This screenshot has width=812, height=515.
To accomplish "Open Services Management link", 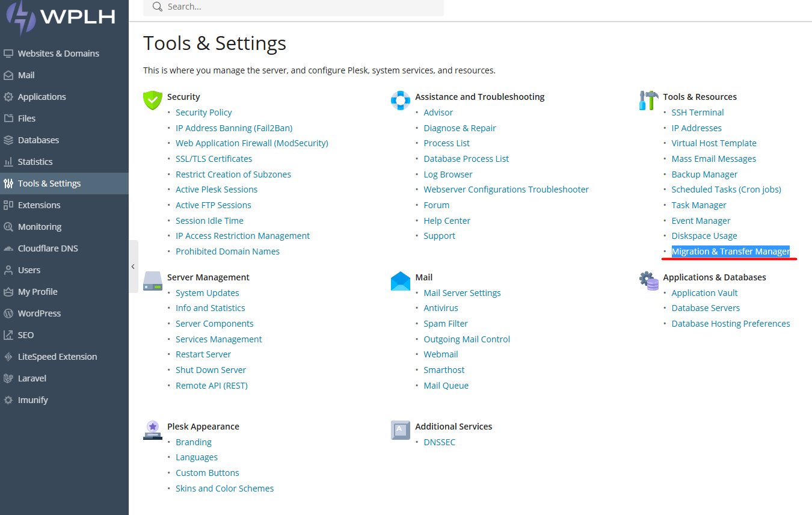I will [x=219, y=339].
